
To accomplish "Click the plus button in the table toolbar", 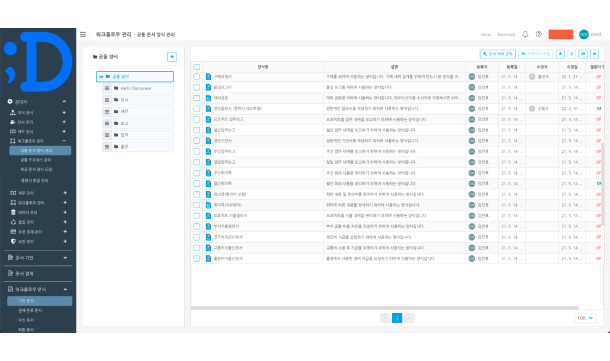I will [x=560, y=54].
